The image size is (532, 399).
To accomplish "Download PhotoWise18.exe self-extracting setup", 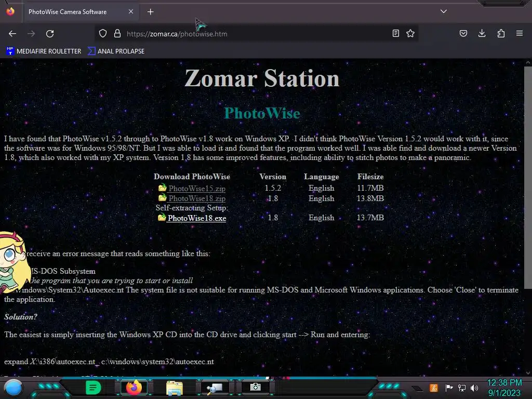I will click(197, 218).
